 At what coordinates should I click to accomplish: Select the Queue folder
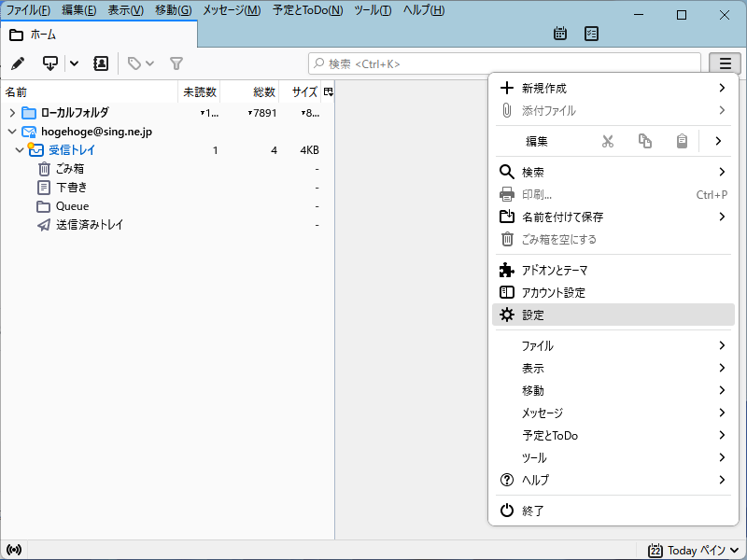tap(72, 206)
